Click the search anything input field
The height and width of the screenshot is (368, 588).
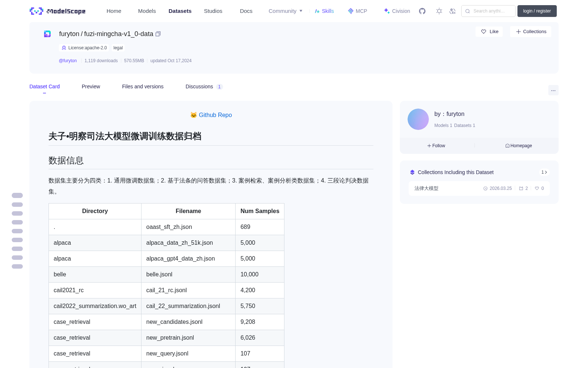point(488,11)
